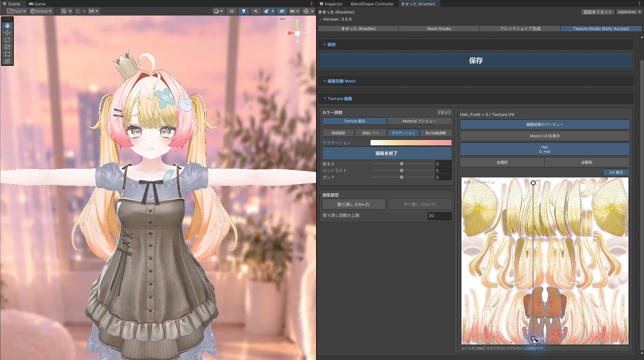Click the グラデーション color gradient bar
The height and width of the screenshot is (360, 644).
[411, 143]
